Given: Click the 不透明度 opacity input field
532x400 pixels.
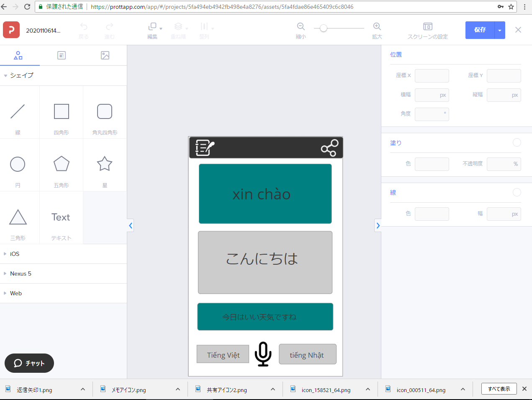Looking at the screenshot, I should click(x=504, y=164).
